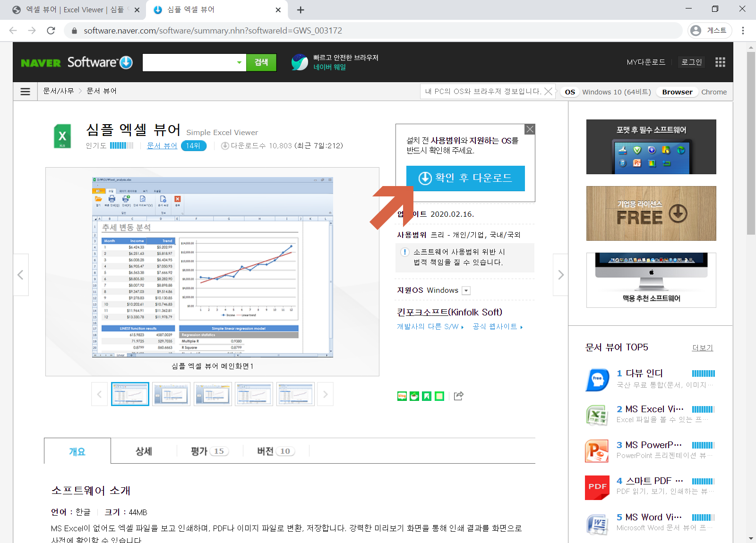Switch to the 상세 tab

(x=144, y=451)
